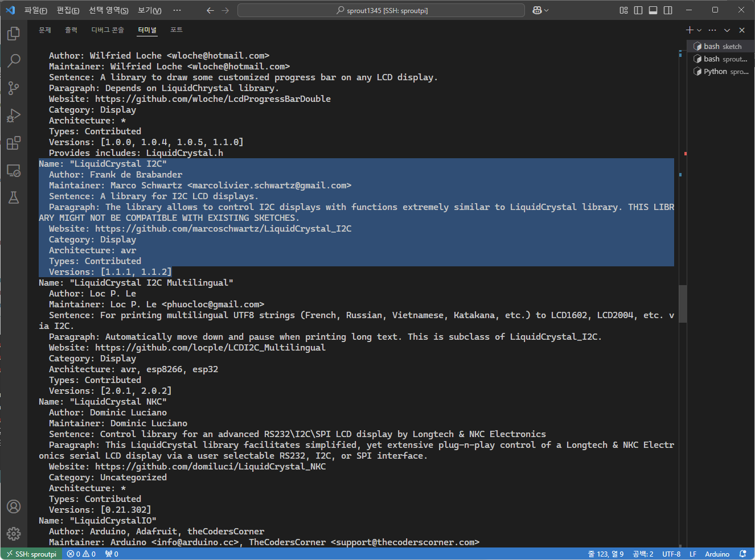The image size is (755, 560).
Task: Click the line 123 column 9 indicator
Action: point(606,554)
